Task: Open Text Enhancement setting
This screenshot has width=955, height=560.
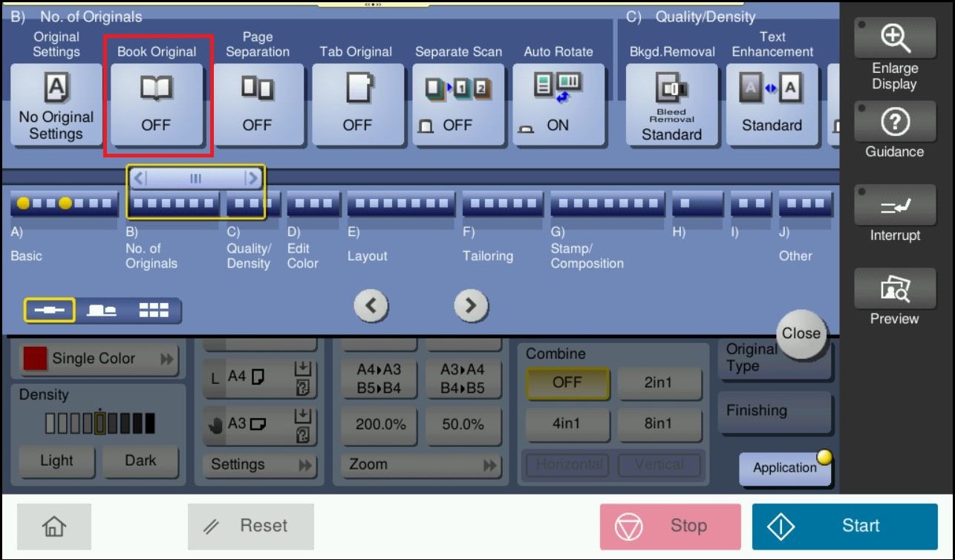Action: pyautogui.click(x=772, y=104)
